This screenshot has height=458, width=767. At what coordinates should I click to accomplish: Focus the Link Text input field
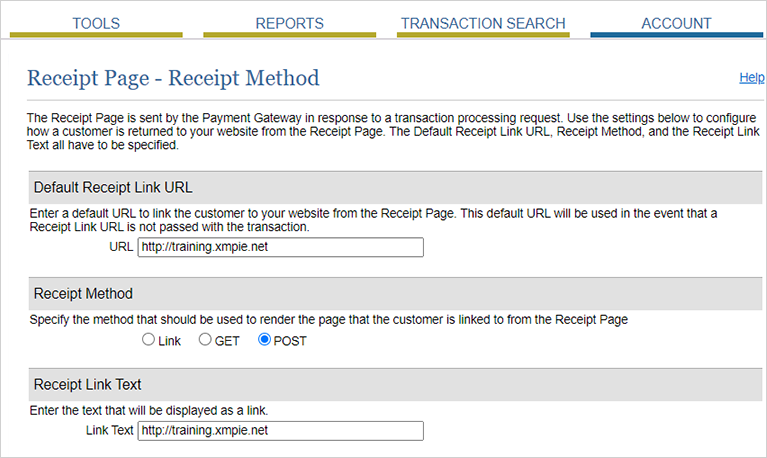pyautogui.click(x=280, y=431)
